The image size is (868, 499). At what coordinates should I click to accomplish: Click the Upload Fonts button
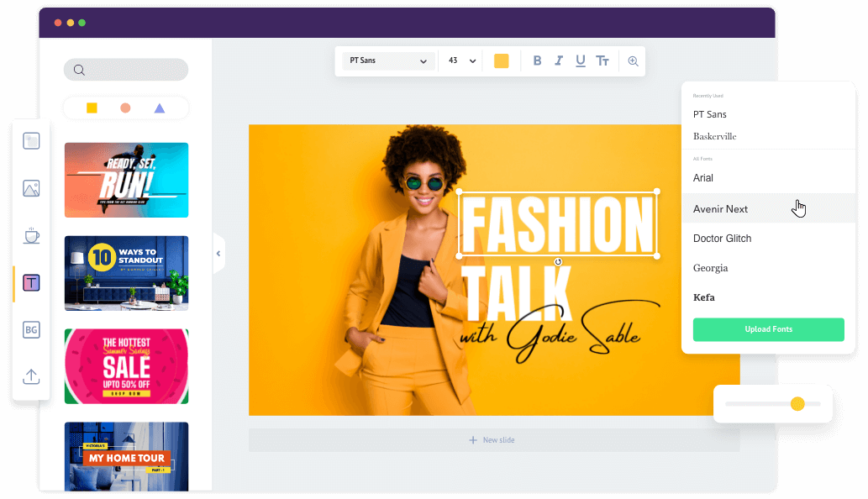[768, 329]
